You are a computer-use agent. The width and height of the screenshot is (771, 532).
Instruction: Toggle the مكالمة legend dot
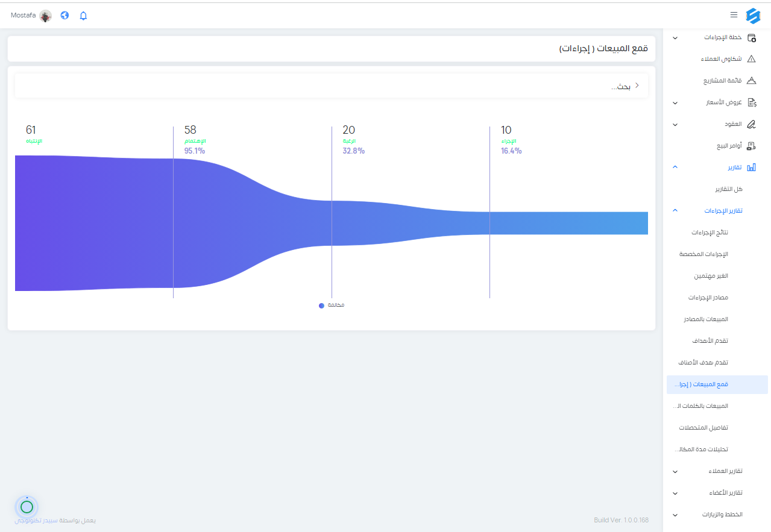pyautogui.click(x=321, y=305)
